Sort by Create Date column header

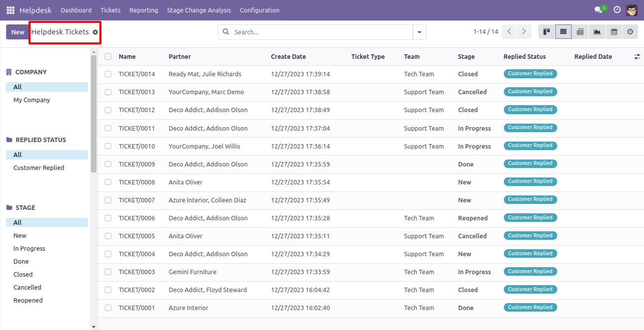coord(289,57)
